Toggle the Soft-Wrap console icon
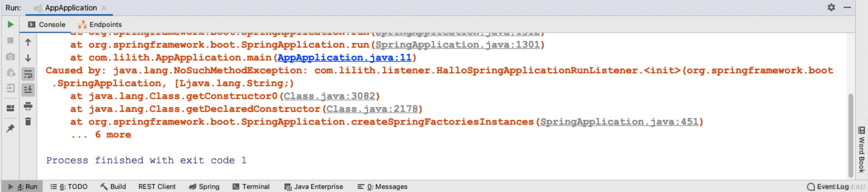This screenshot has height=192, width=868. (x=28, y=74)
